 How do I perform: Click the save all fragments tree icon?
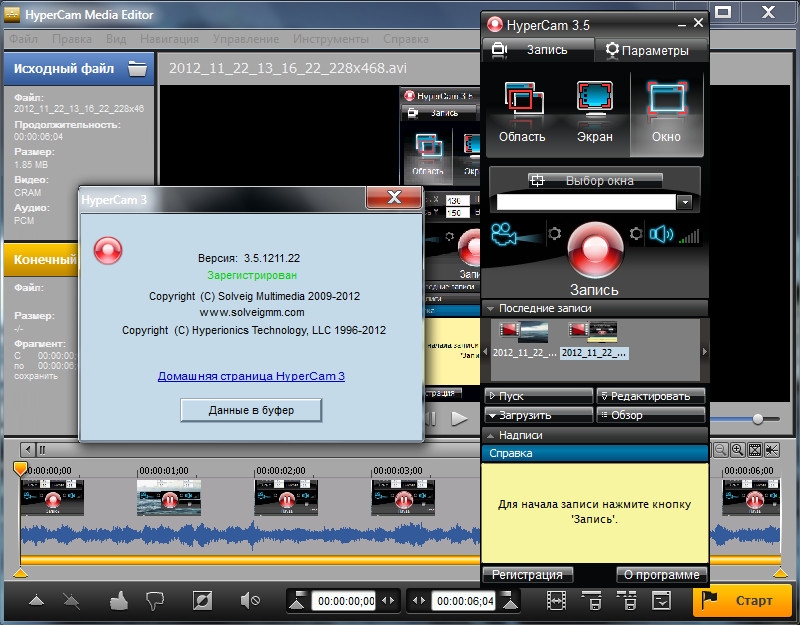pos(627,601)
